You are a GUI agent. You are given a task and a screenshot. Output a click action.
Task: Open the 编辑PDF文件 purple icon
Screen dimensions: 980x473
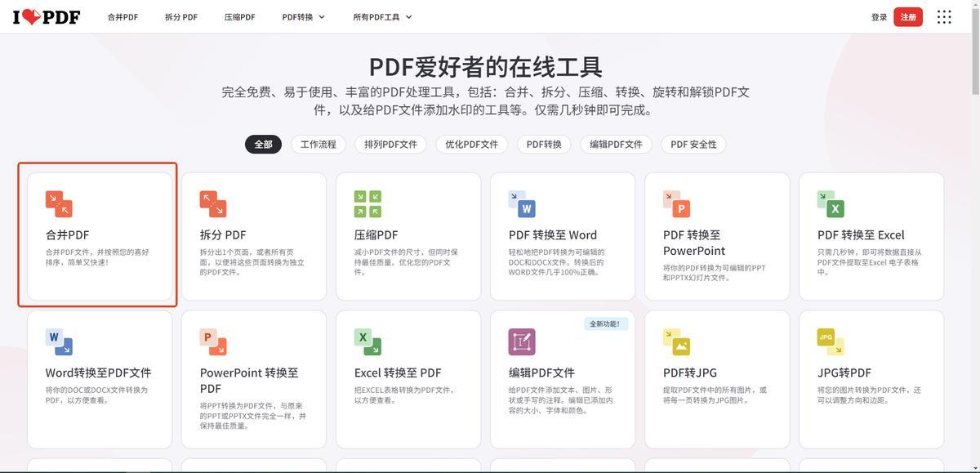pyautogui.click(x=522, y=341)
